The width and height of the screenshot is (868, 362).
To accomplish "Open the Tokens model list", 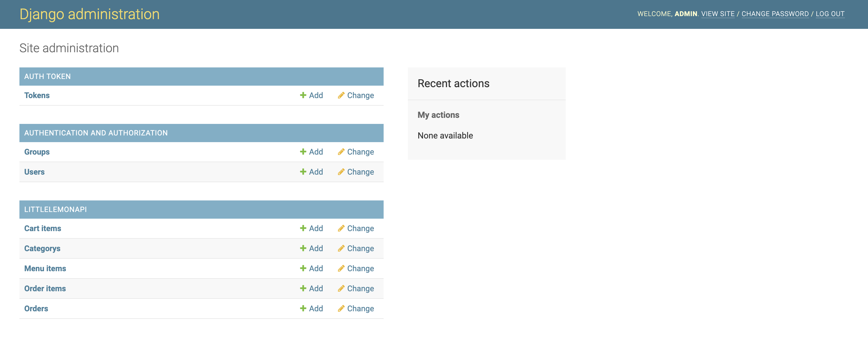I will coord(37,95).
